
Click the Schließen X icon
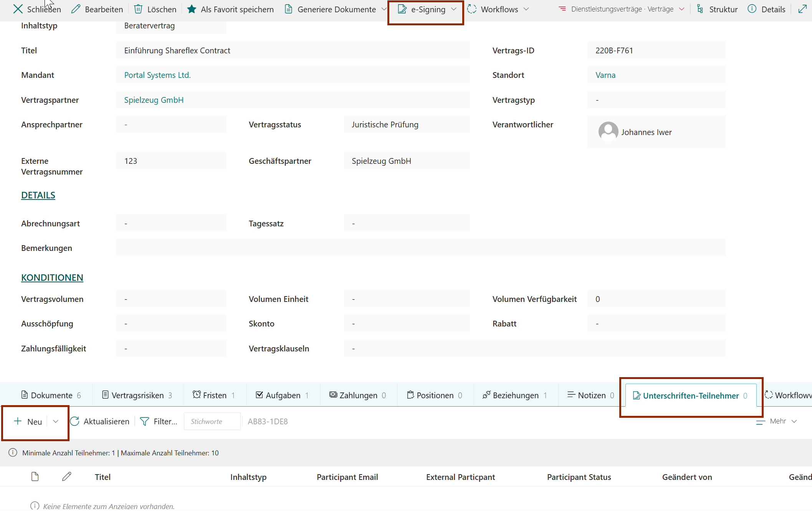18,9
